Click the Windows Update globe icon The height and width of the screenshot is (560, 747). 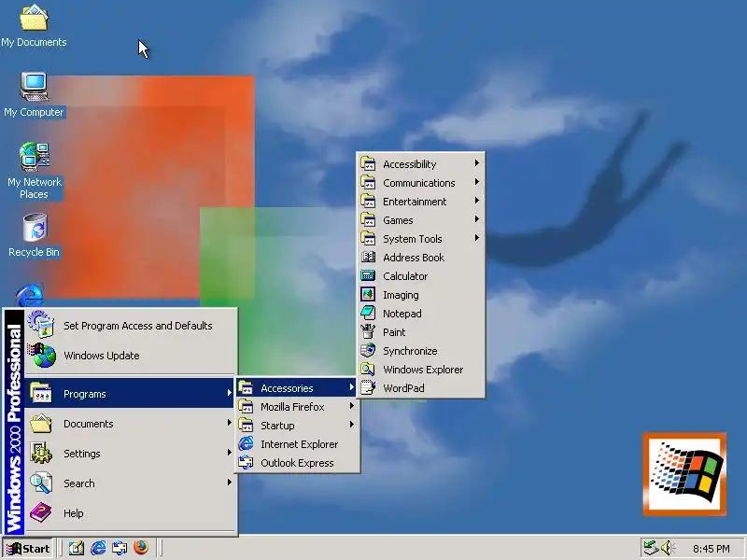(43, 356)
